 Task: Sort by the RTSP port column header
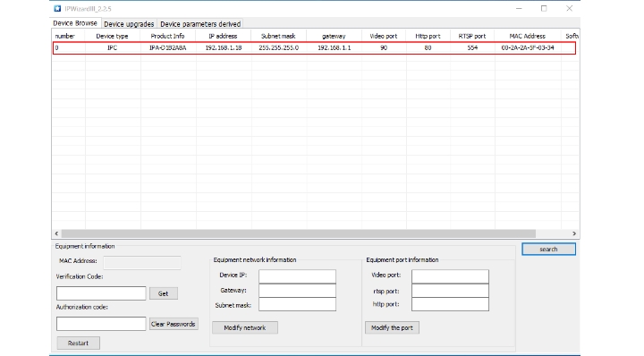[472, 36]
